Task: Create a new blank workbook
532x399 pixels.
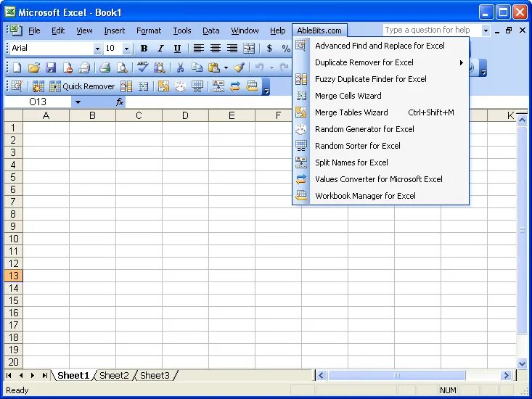Action: (17, 67)
